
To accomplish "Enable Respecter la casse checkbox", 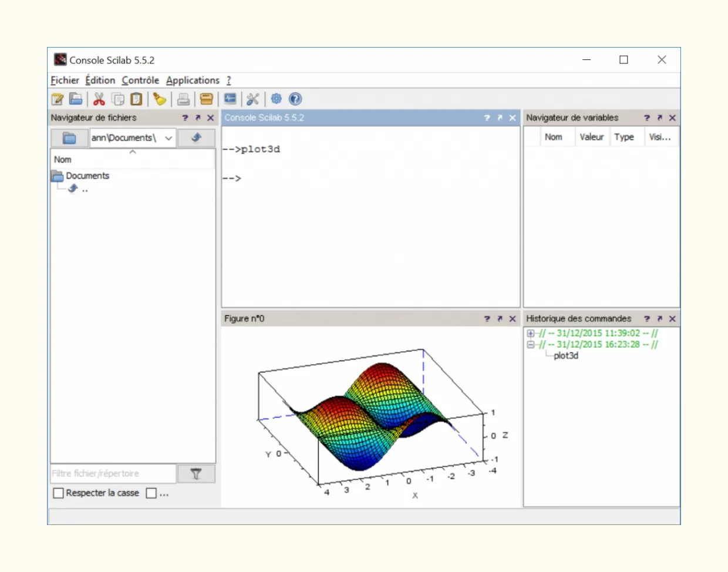I will (x=58, y=493).
